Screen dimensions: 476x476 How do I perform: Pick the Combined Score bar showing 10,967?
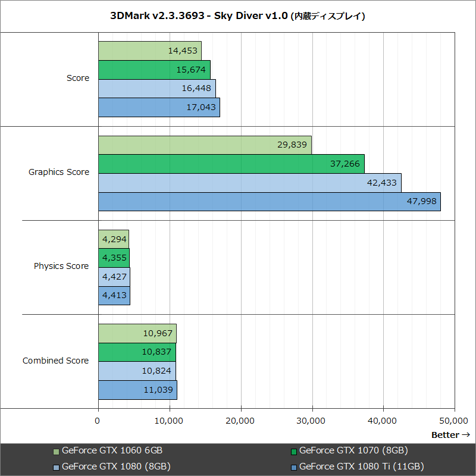(x=137, y=333)
